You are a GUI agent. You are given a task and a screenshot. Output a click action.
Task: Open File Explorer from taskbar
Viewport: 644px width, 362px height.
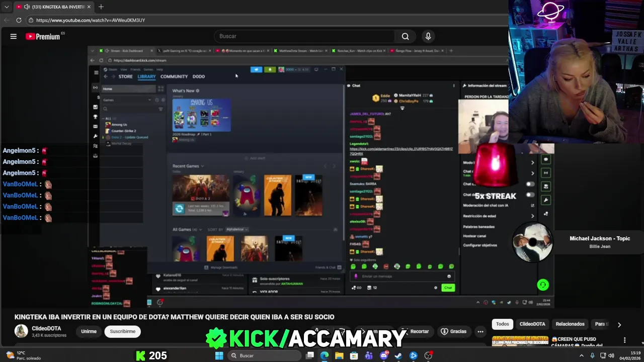coord(339,355)
